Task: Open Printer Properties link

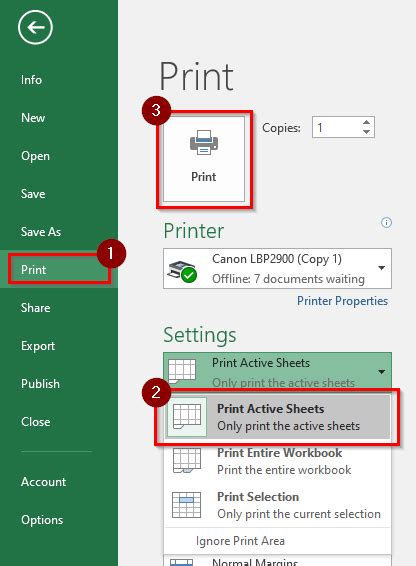Action: tap(342, 301)
